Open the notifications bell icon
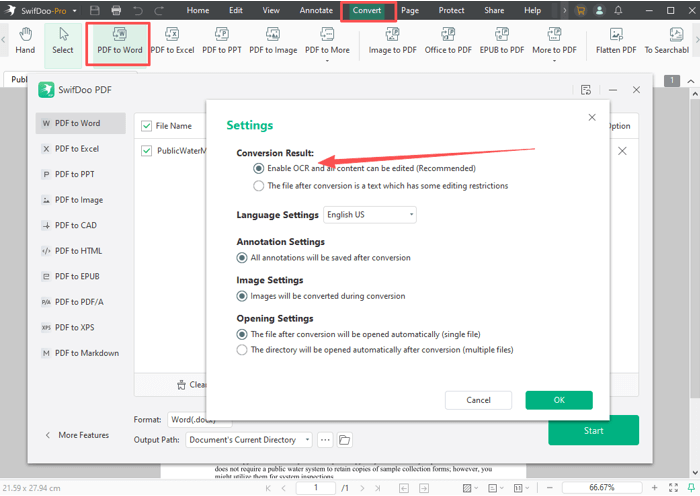 (x=618, y=10)
